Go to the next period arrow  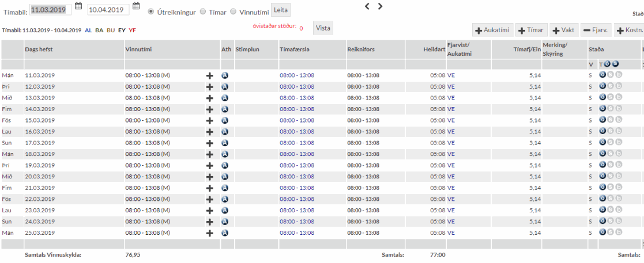click(x=380, y=6)
